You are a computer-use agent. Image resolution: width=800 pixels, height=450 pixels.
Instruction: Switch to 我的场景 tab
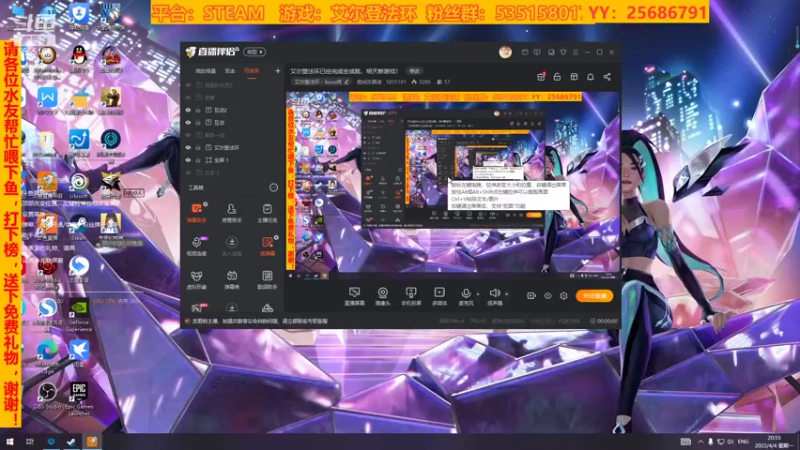pyautogui.click(x=206, y=71)
